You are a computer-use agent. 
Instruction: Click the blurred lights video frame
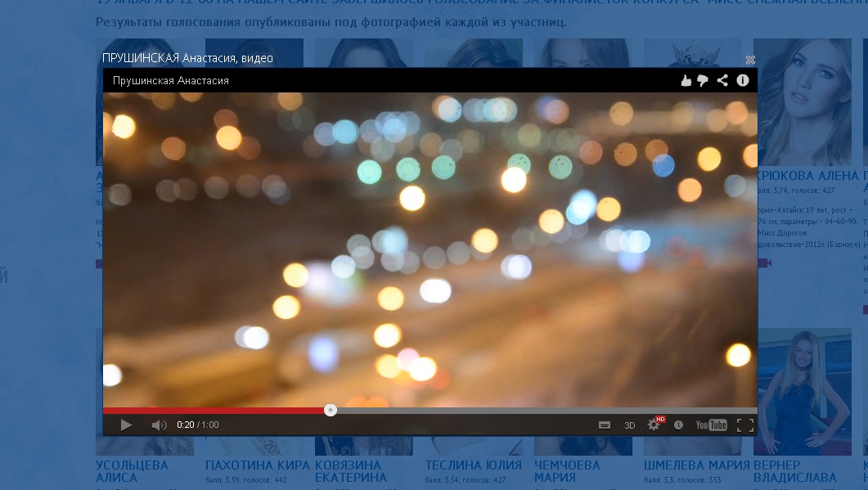click(430, 249)
